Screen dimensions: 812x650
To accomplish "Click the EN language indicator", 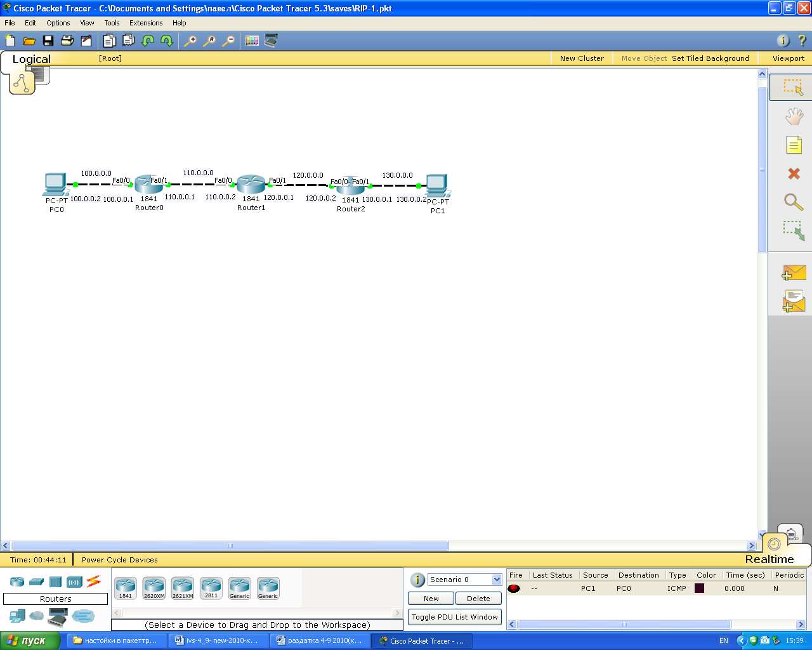I will (x=724, y=640).
